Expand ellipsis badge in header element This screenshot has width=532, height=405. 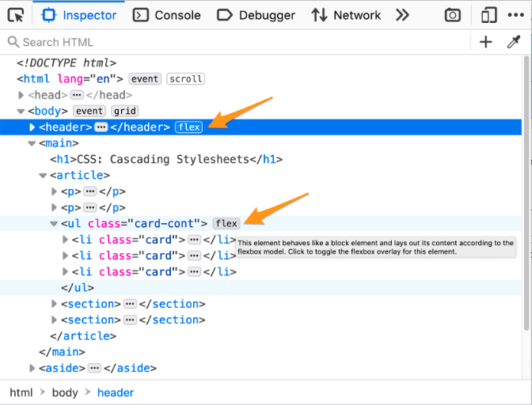click(x=101, y=127)
